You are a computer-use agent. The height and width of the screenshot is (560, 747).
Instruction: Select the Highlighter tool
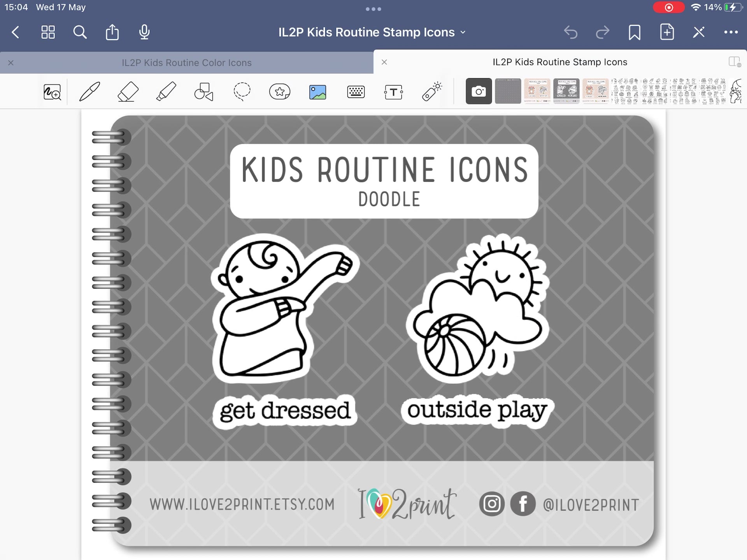tap(166, 92)
